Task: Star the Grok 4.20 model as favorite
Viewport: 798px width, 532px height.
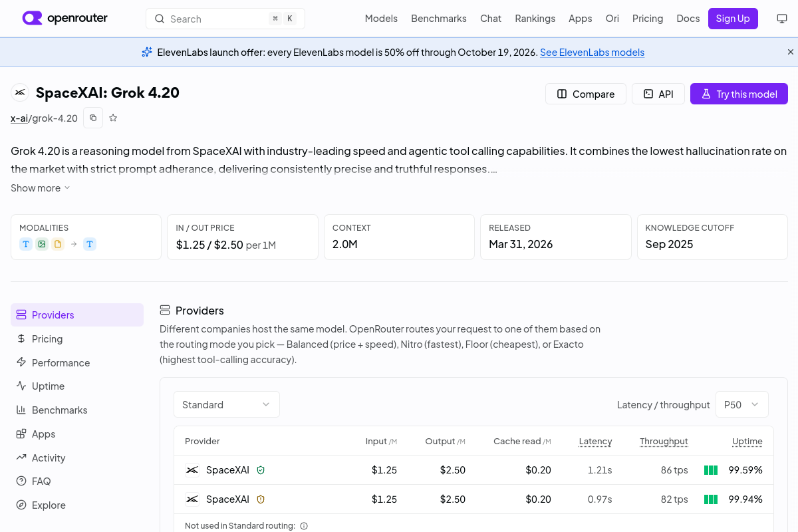Action: tap(113, 118)
